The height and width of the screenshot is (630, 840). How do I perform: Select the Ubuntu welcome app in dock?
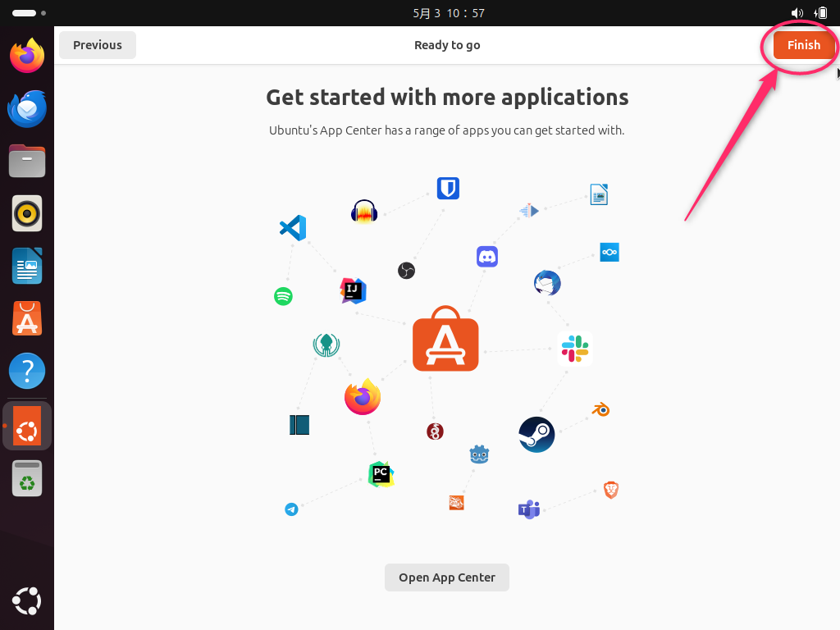(27, 427)
